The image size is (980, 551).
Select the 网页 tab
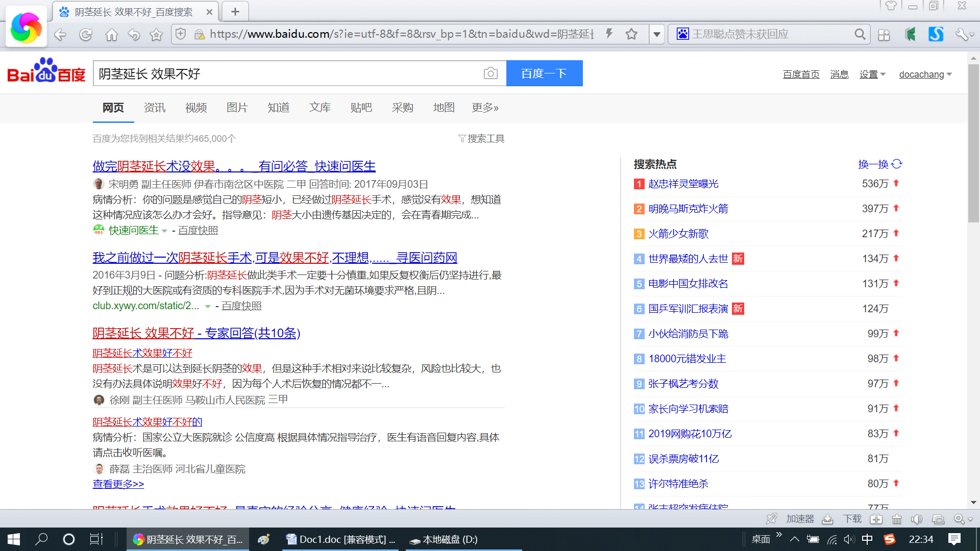[x=113, y=108]
